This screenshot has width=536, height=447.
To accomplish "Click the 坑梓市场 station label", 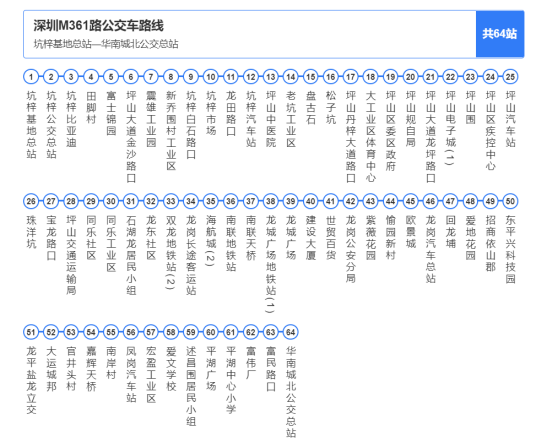I will [x=211, y=113].
